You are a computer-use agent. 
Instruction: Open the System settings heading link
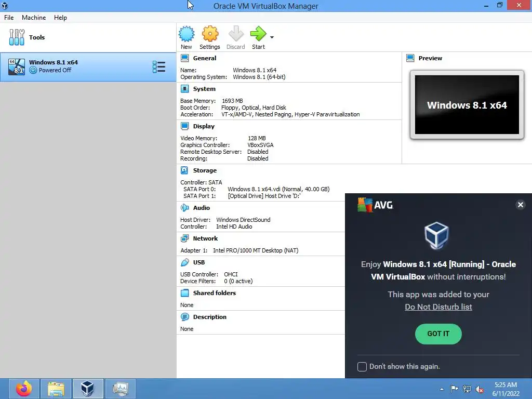click(204, 89)
